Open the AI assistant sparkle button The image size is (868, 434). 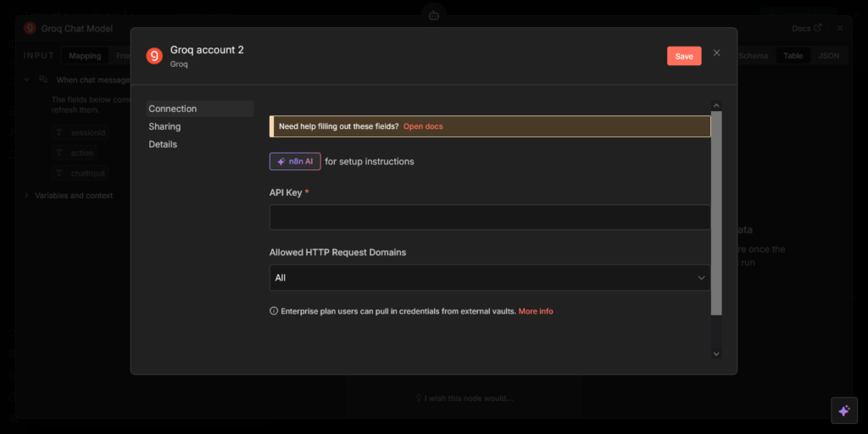(x=843, y=410)
